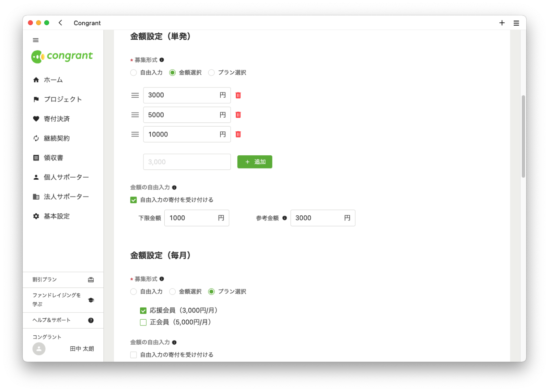
Task: Click the flag icon beside プロジェクト
Action: tap(36, 99)
